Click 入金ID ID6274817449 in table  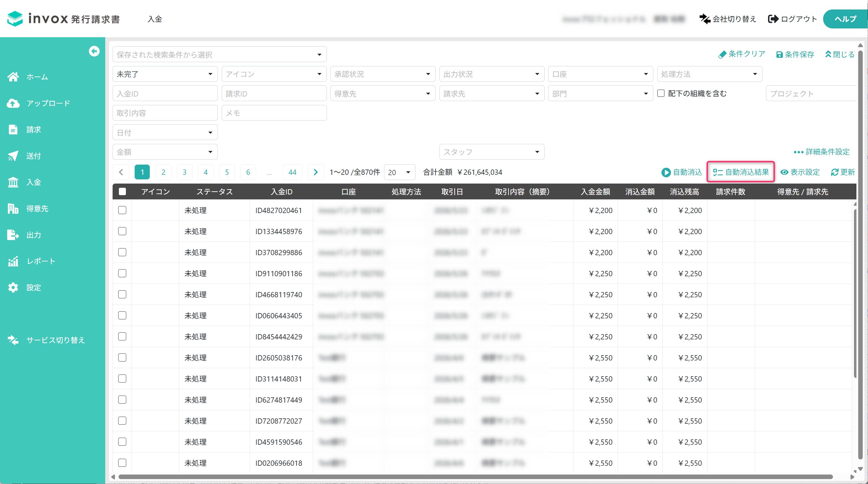pyautogui.click(x=278, y=400)
